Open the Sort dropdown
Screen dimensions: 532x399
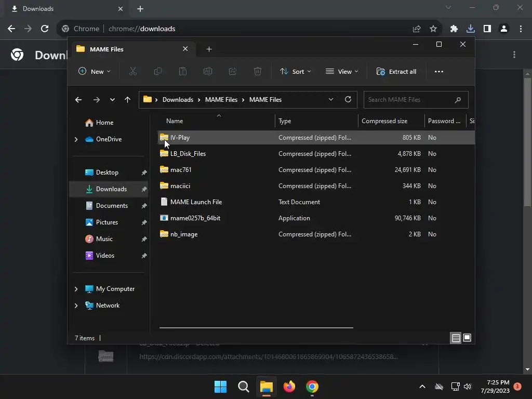click(295, 72)
